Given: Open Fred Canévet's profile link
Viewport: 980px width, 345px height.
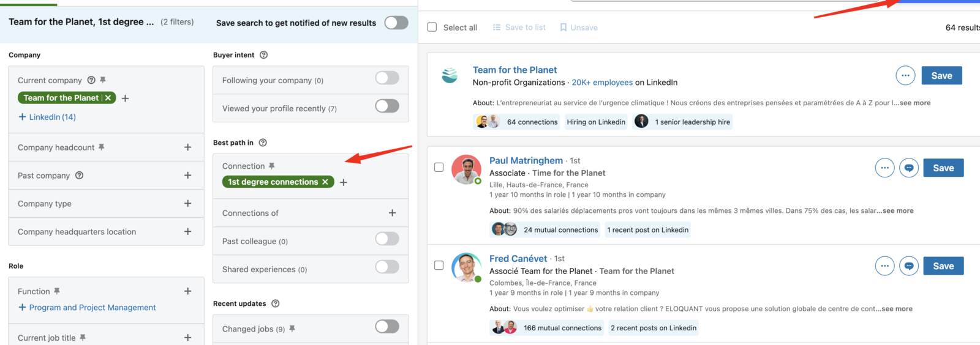Looking at the screenshot, I should (518, 258).
